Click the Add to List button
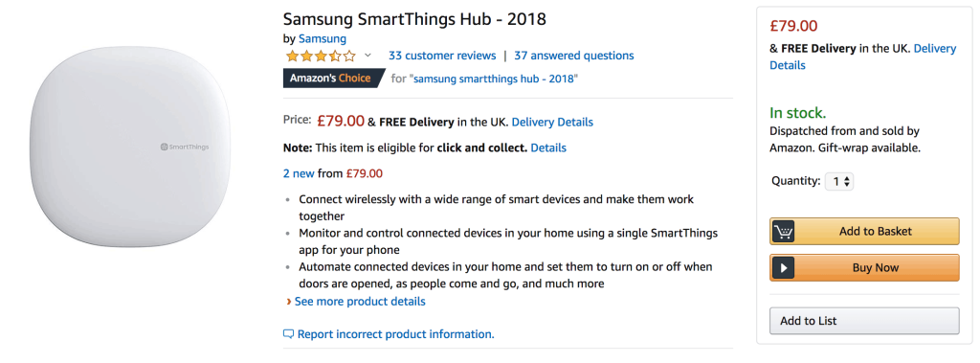Screen dimensions: 980x363 (864, 321)
